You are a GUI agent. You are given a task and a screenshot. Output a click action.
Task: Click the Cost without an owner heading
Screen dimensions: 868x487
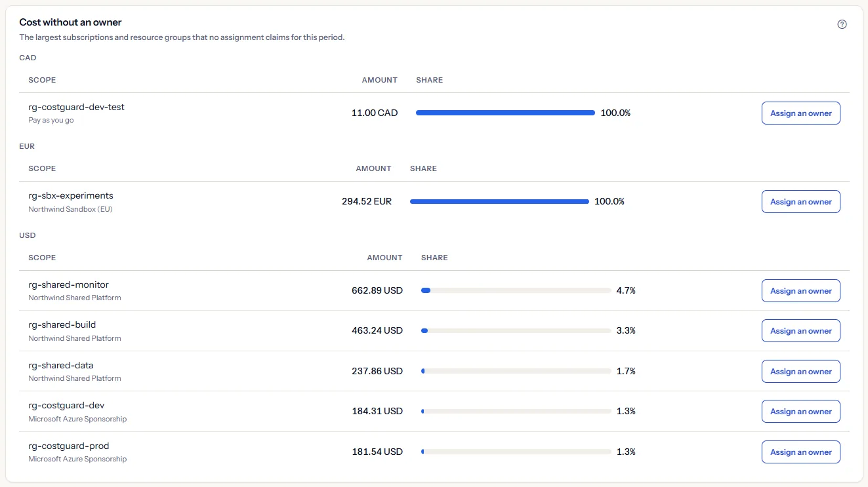(70, 22)
